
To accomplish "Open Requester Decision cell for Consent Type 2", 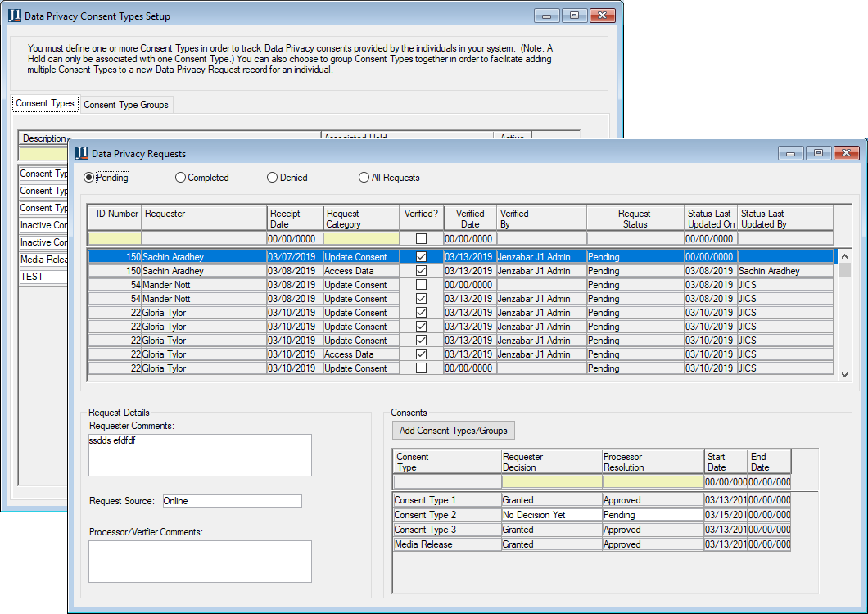I will pos(550,515).
